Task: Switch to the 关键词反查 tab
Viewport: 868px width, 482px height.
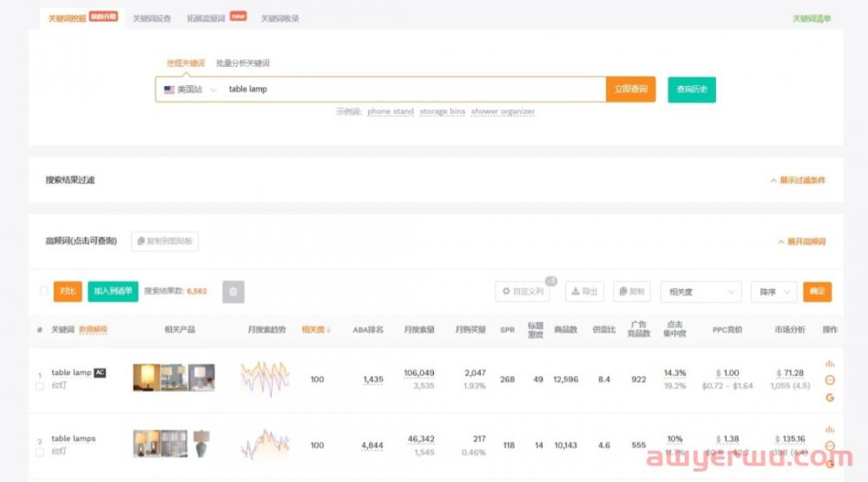Action: click(x=152, y=18)
